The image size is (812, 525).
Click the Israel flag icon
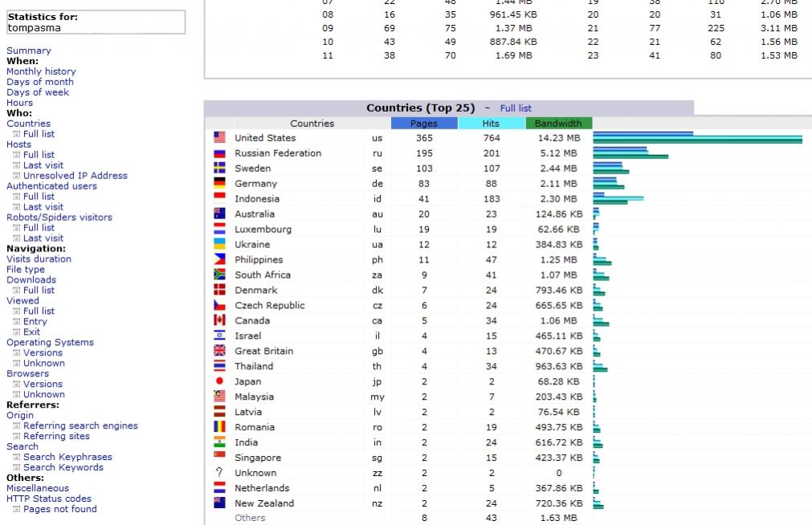click(x=219, y=335)
